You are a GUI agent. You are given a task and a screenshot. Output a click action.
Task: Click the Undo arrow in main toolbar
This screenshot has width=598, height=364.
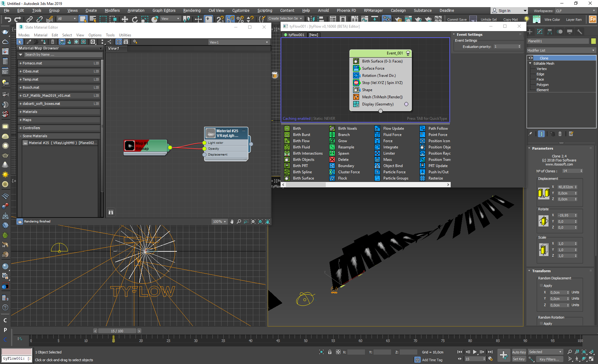(7, 19)
